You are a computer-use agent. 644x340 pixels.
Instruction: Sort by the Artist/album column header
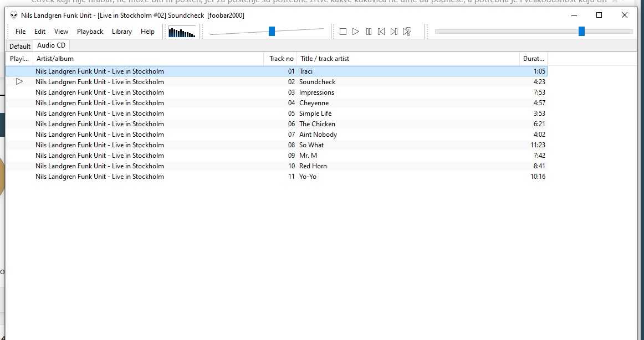click(149, 59)
